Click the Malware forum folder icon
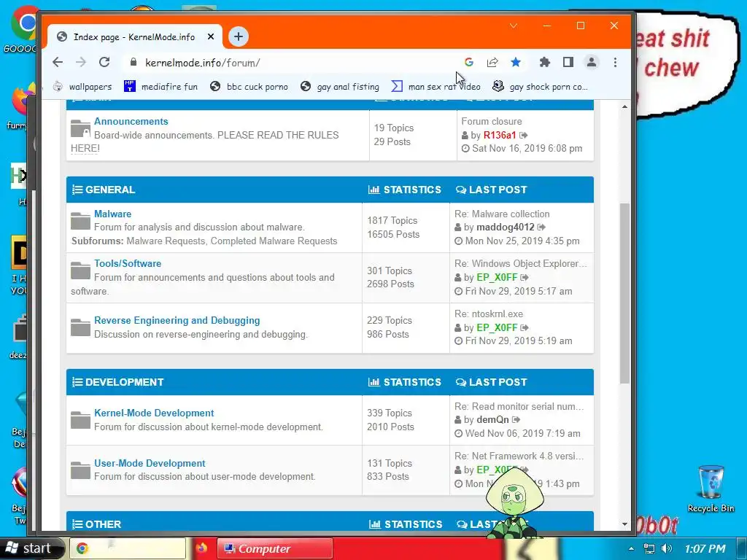This screenshot has width=747, height=560. click(80, 220)
